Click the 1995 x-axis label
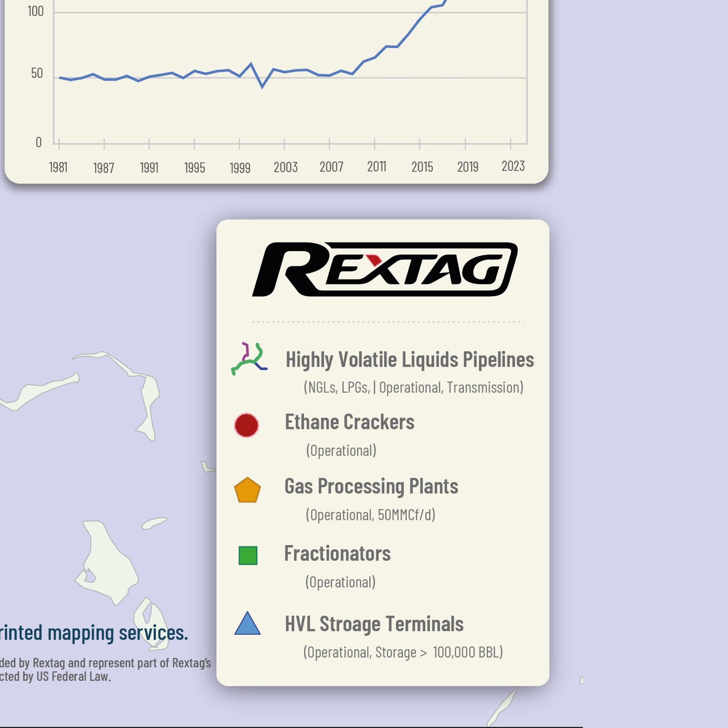Viewport: 728px width, 728px height. click(x=195, y=168)
